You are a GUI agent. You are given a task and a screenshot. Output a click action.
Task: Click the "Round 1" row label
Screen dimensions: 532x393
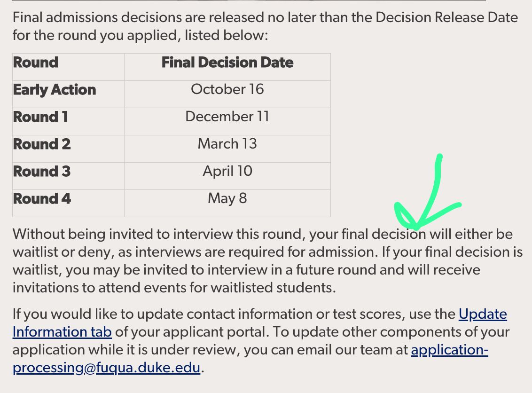coord(40,117)
